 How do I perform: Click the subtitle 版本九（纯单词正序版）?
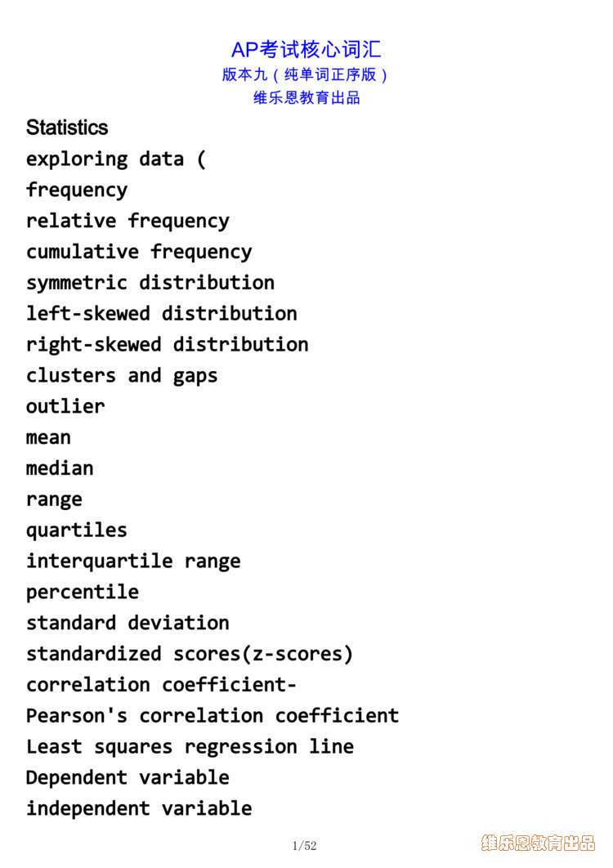[x=306, y=74]
